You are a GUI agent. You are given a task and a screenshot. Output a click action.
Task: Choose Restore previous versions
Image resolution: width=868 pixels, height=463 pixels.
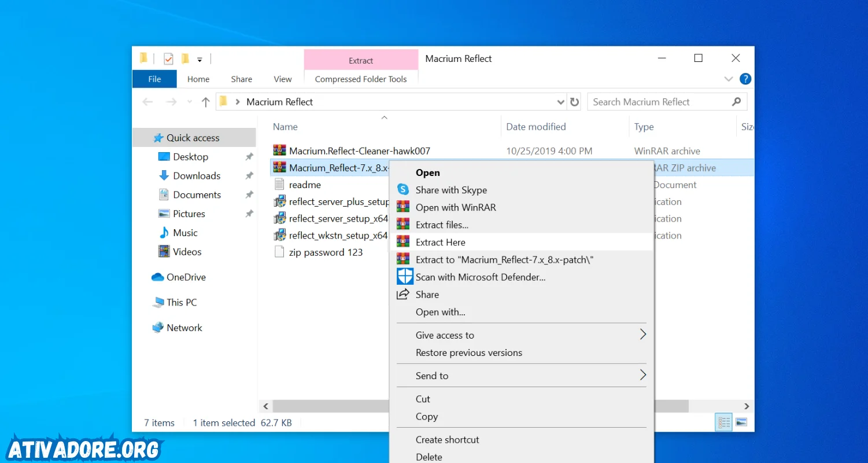point(523,352)
